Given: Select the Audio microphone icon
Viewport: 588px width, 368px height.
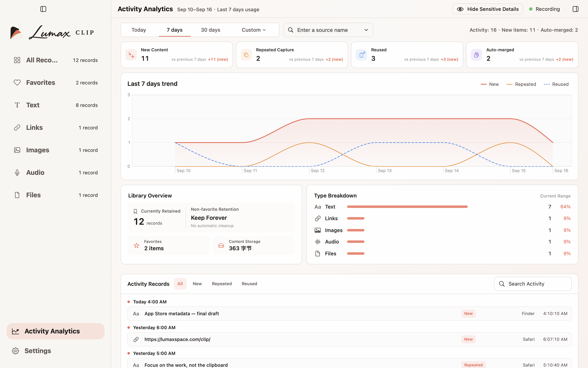Looking at the screenshot, I should pyautogui.click(x=17, y=173).
